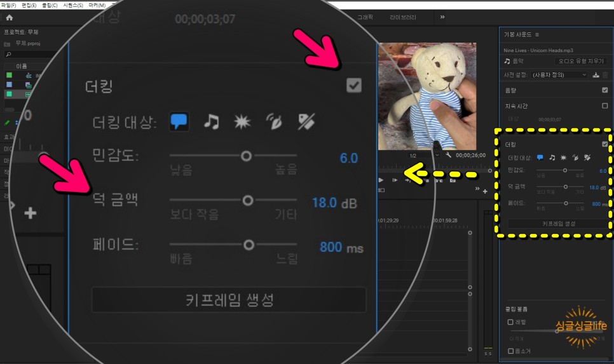Click the 00:01:59:28 mark on timeline ruler
This screenshot has width=614, height=364.
point(445,220)
